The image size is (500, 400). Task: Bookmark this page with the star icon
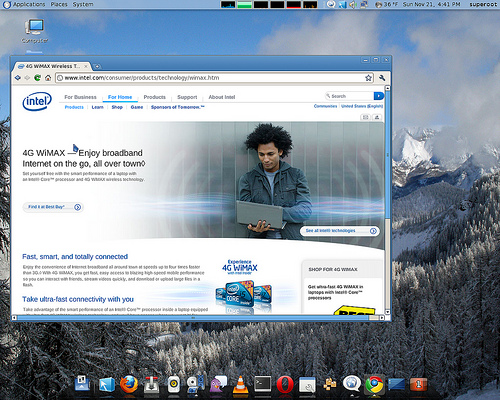(x=368, y=78)
